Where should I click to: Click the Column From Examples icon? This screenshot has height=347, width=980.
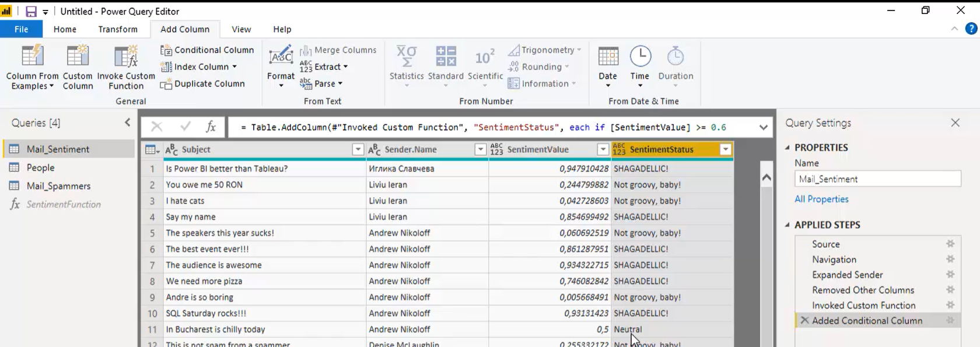pyautogui.click(x=32, y=57)
